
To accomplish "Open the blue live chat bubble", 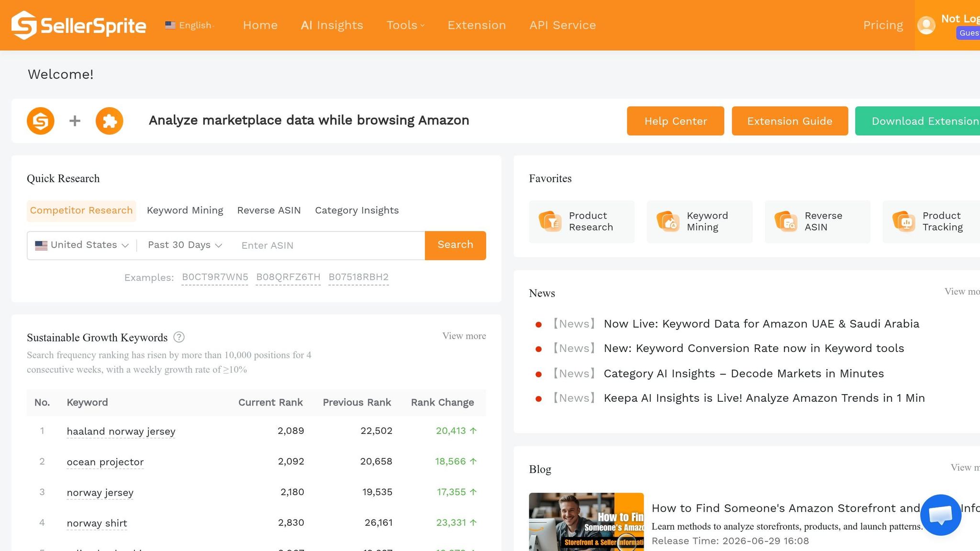I will (x=941, y=515).
